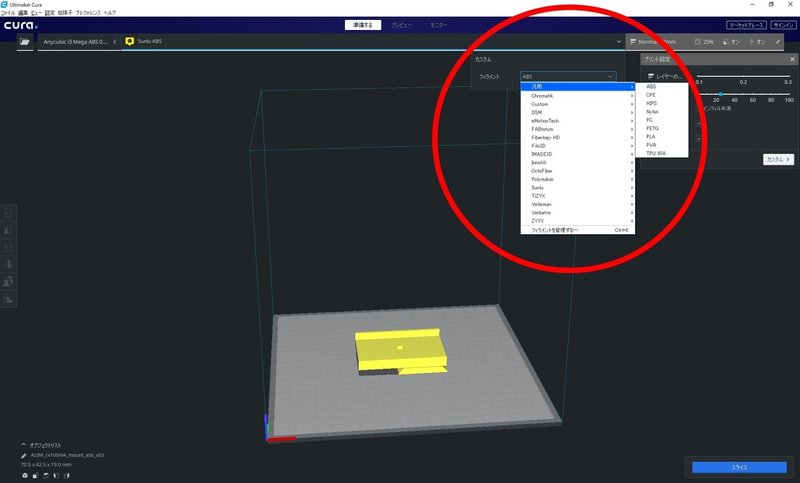Switch to top view icon
Viewport: 800px width, 483px height.
pos(45,475)
